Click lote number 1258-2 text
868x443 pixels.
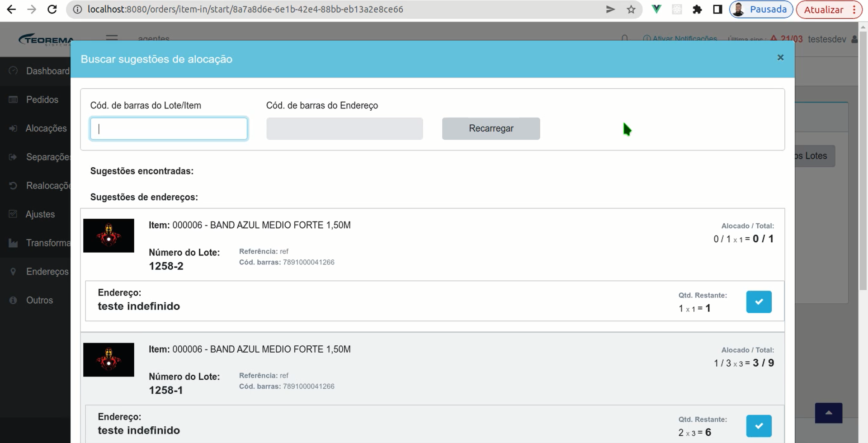point(166,266)
